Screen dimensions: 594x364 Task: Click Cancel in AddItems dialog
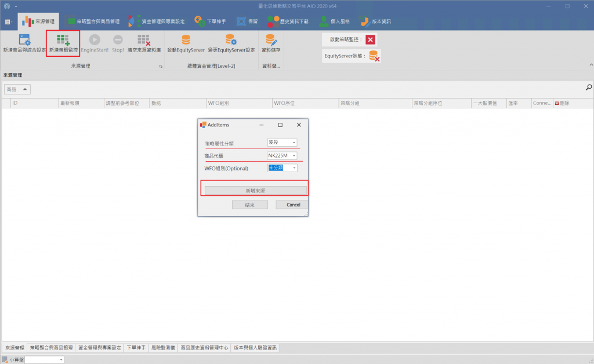click(x=293, y=205)
